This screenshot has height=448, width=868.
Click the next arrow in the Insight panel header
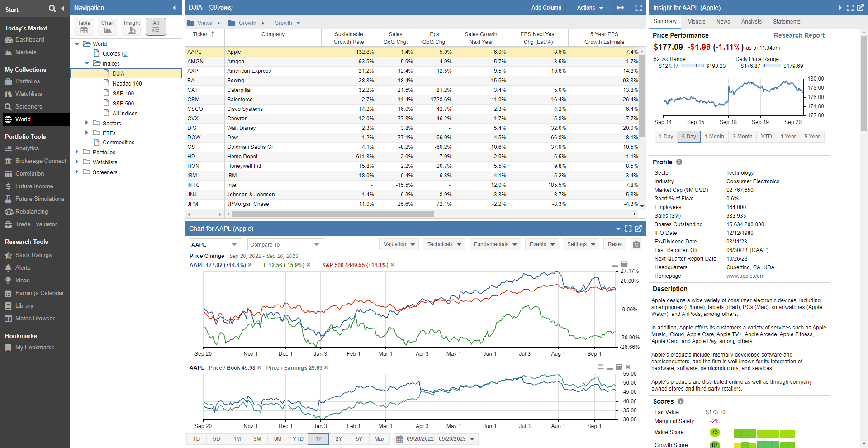pyautogui.click(x=840, y=8)
